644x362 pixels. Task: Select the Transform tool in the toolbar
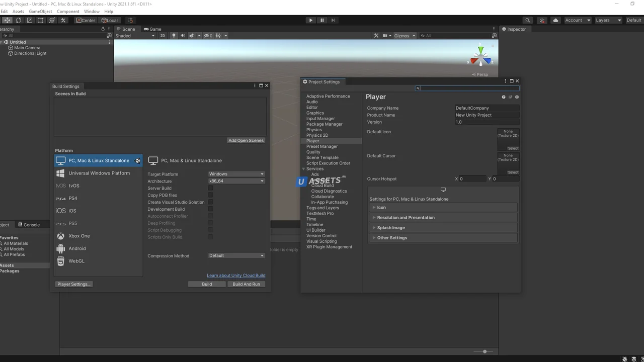click(x=52, y=20)
